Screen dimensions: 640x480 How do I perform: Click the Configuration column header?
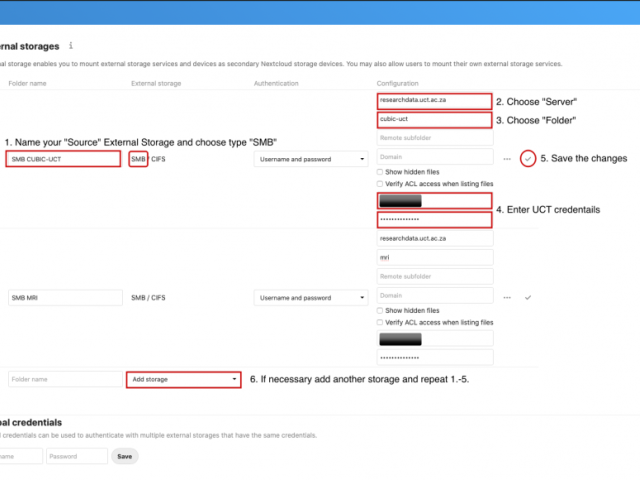[x=398, y=83]
